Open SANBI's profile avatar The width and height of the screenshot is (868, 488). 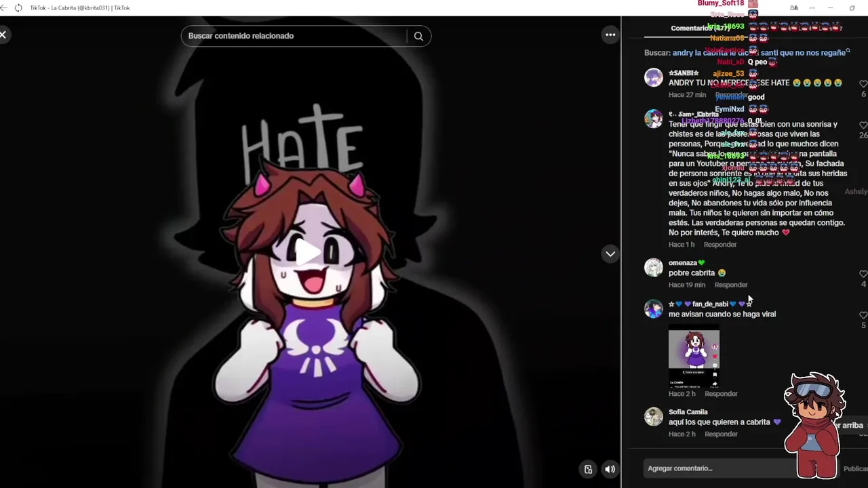click(654, 77)
